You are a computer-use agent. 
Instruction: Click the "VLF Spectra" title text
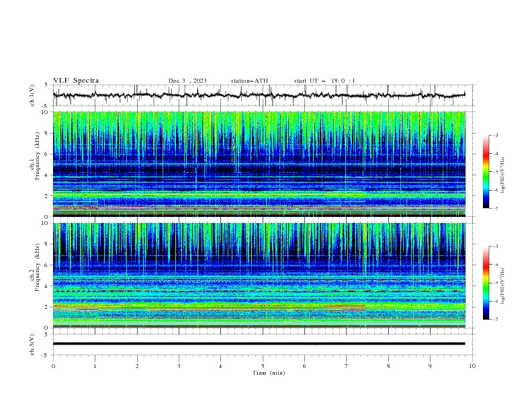[x=76, y=81]
